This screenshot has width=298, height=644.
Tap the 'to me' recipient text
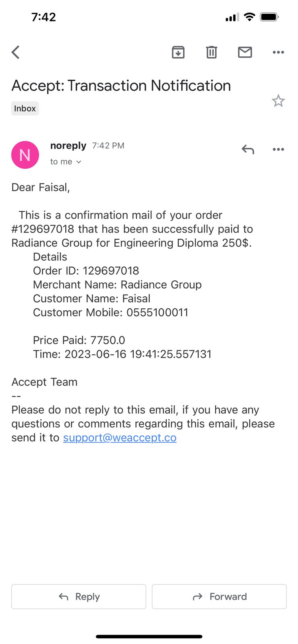61,162
